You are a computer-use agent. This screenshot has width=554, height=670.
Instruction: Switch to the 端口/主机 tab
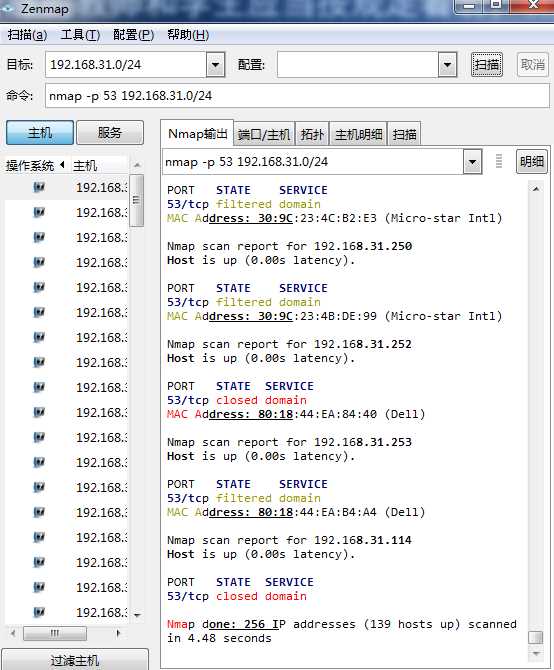[x=264, y=135]
